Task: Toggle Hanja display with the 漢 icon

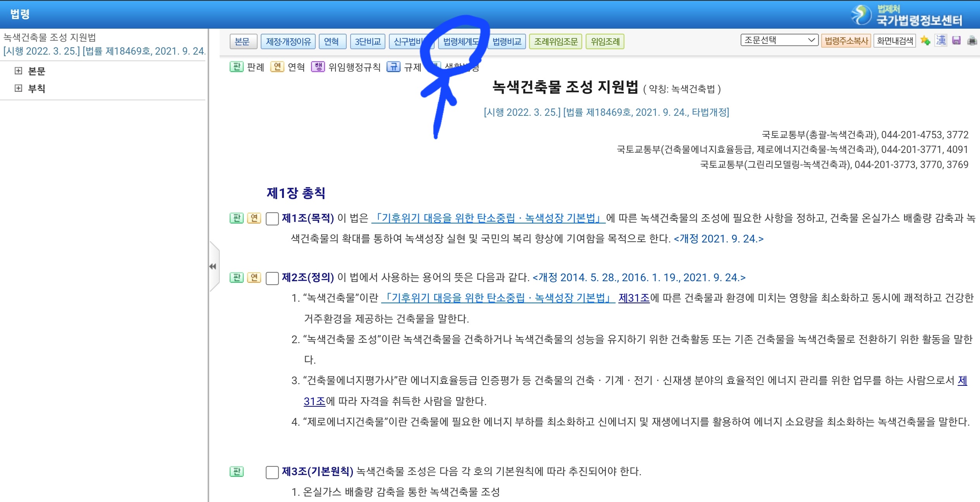Action: pos(941,40)
